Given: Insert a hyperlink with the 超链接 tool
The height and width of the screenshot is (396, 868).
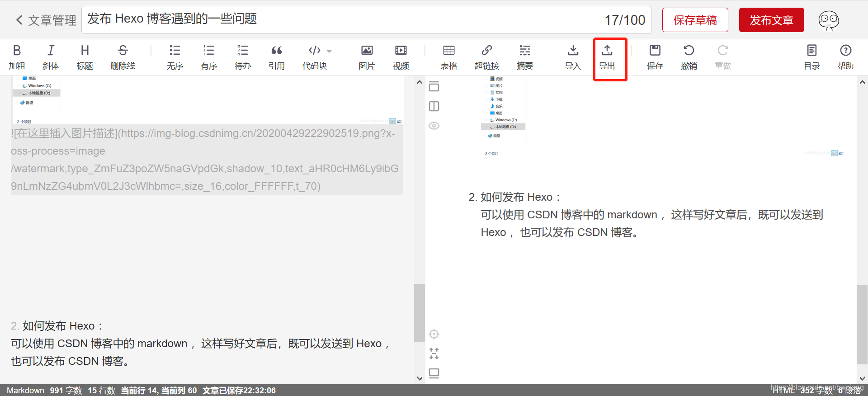Looking at the screenshot, I should pos(486,57).
